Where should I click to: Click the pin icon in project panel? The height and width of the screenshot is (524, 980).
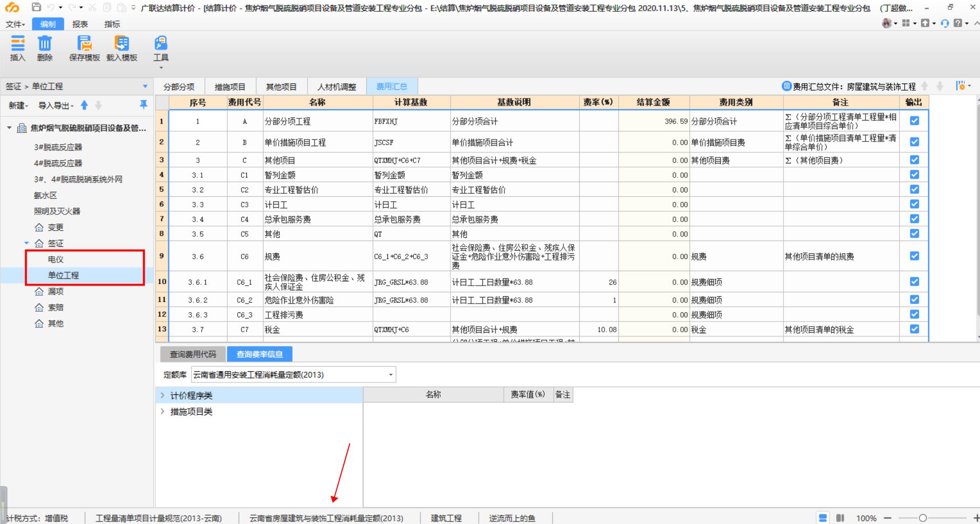pos(144,105)
